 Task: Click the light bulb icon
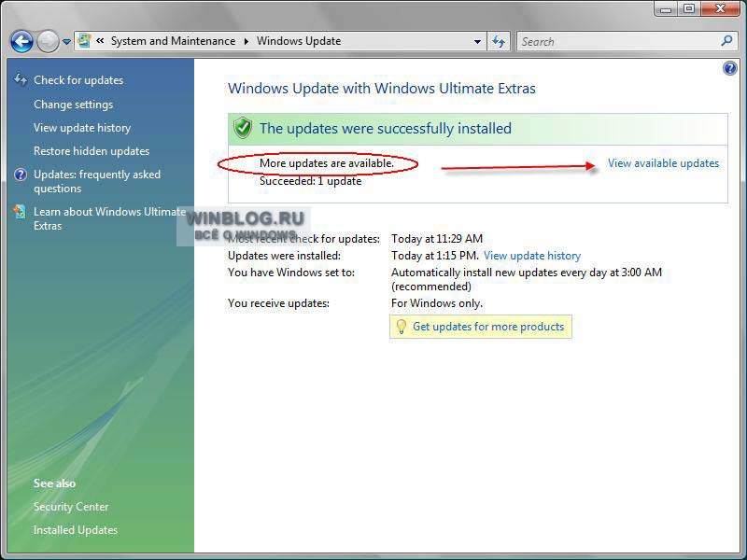pyautogui.click(x=402, y=327)
